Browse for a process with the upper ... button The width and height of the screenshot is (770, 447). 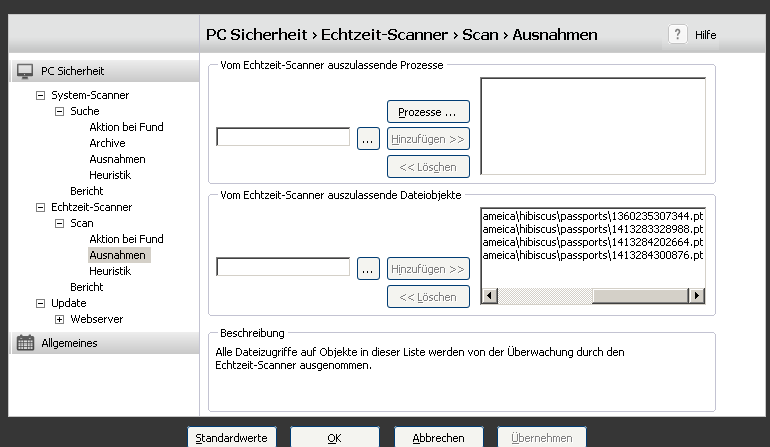pyautogui.click(x=368, y=139)
